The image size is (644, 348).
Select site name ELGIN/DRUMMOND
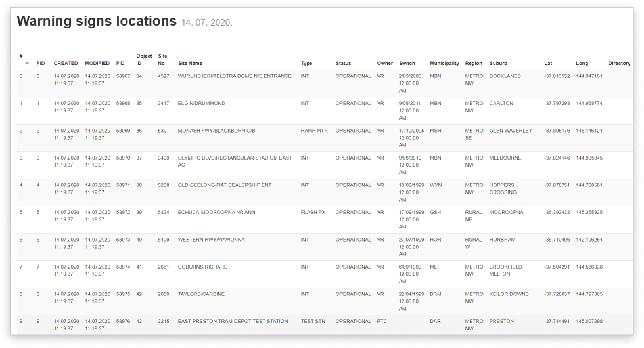pyautogui.click(x=201, y=104)
